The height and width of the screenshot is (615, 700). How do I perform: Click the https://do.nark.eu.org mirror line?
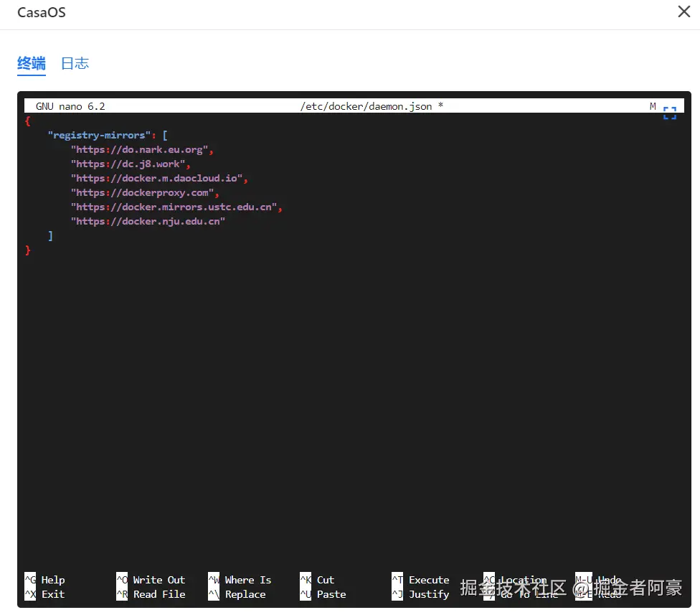pos(142,149)
